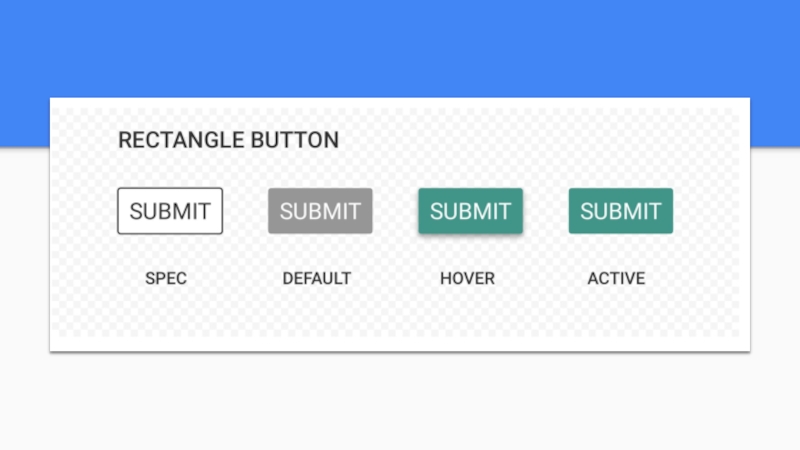The image size is (800, 450).
Task: Click card space between HOVER and ACTIVE labels
Action: [x=541, y=278]
